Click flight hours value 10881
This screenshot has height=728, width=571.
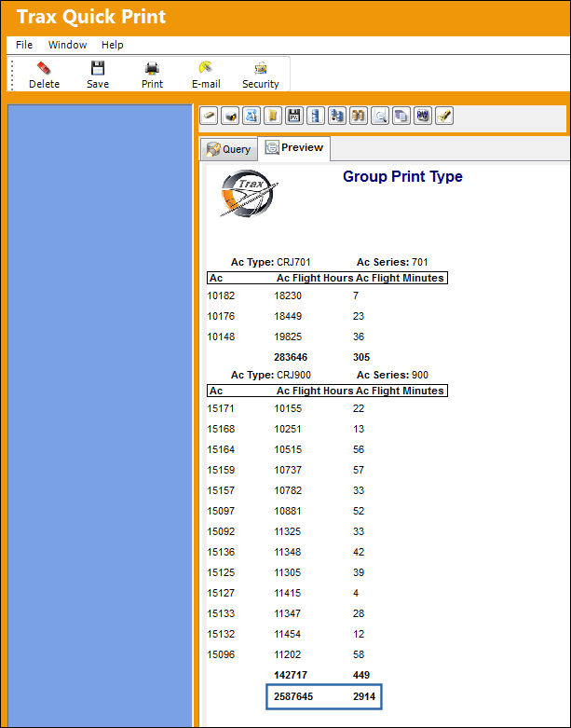coord(288,511)
